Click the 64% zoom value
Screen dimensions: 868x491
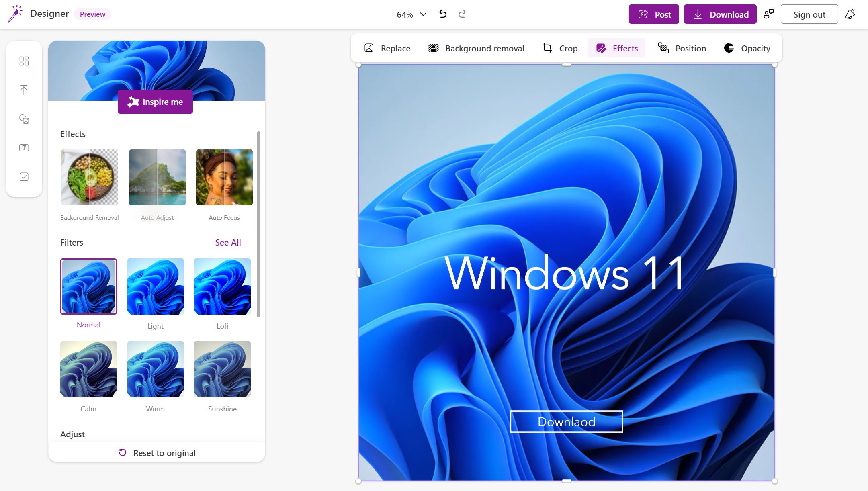[405, 14]
